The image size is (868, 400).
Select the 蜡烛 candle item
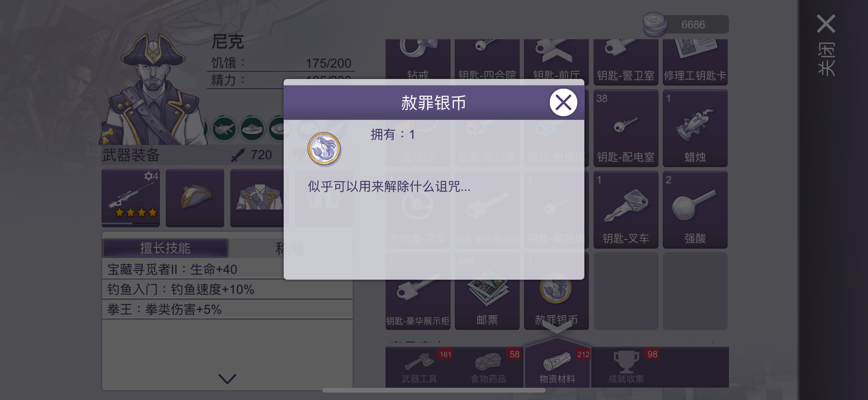695,128
